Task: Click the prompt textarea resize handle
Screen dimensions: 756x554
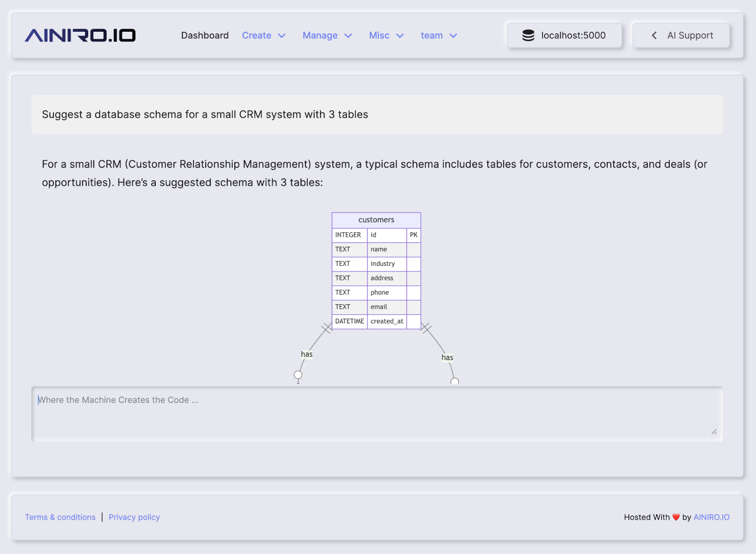Action: [714, 432]
